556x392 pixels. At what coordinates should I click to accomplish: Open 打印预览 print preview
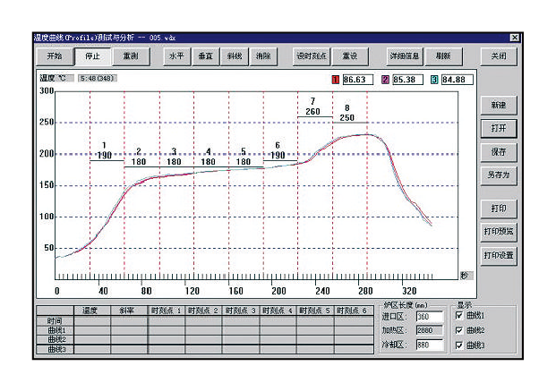click(x=499, y=231)
